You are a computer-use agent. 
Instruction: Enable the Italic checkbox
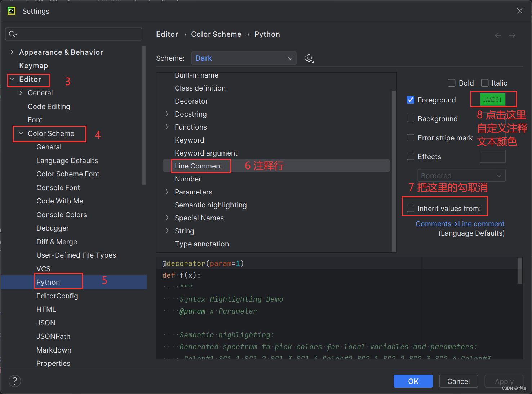point(485,83)
